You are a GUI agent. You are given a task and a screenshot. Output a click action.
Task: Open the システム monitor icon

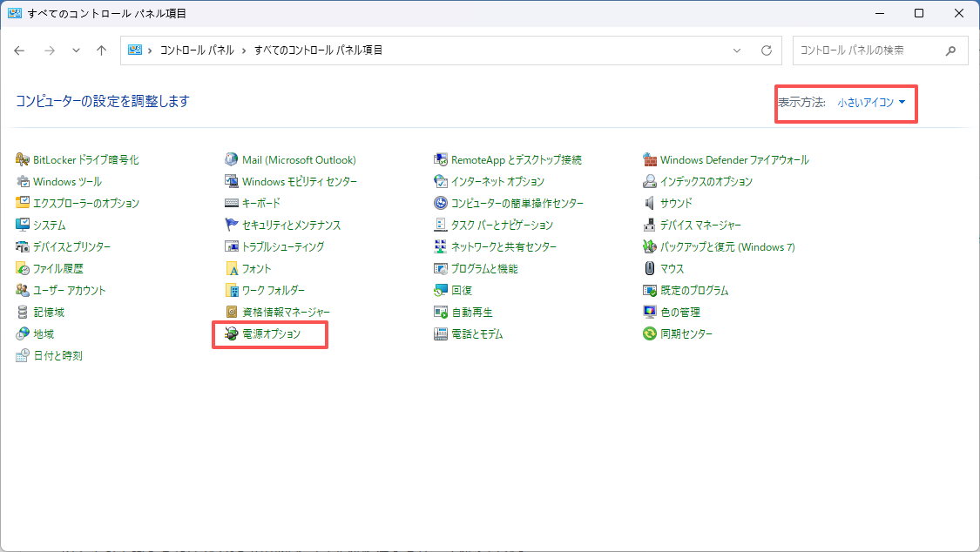click(23, 225)
